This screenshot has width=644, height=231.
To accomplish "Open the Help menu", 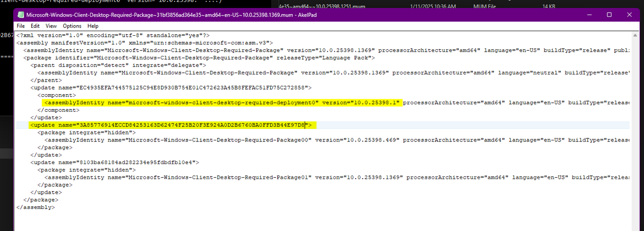I will pyautogui.click(x=93, y=26).
